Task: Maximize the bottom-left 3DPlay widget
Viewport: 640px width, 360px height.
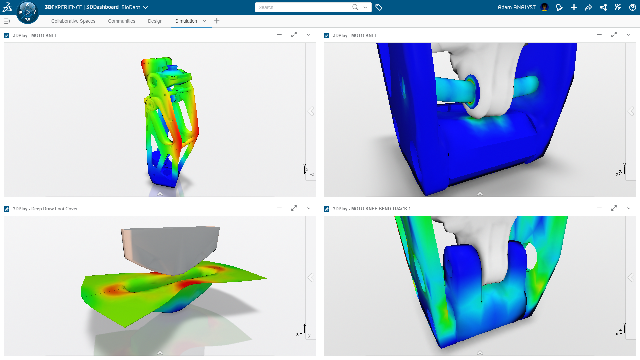Action: tap(294, 208)
